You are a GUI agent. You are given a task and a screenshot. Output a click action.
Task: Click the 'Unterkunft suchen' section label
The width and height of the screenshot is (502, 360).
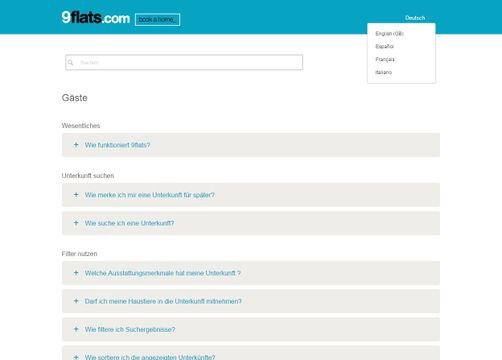(88, 176)
